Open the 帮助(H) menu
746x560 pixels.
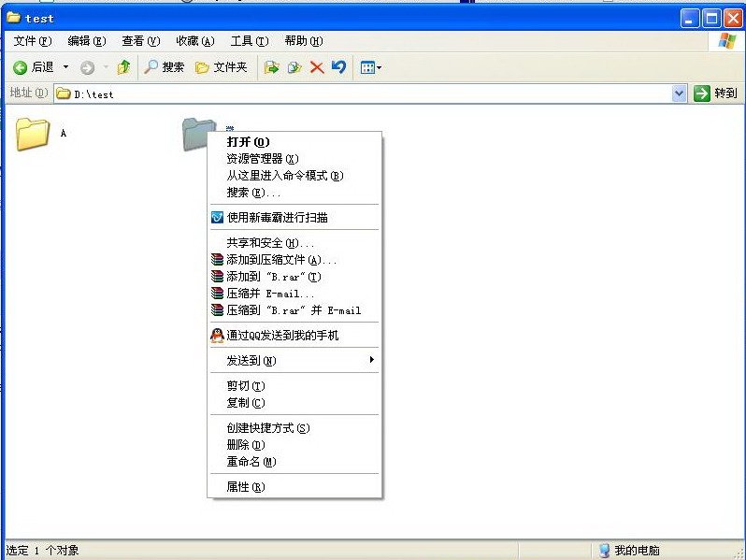304,41
